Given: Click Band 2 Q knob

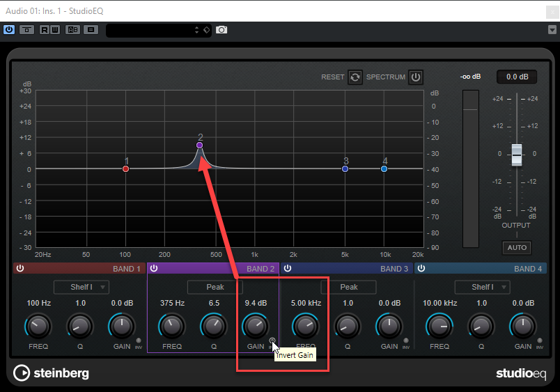Looking at the screenshot, I should [214, 326].
